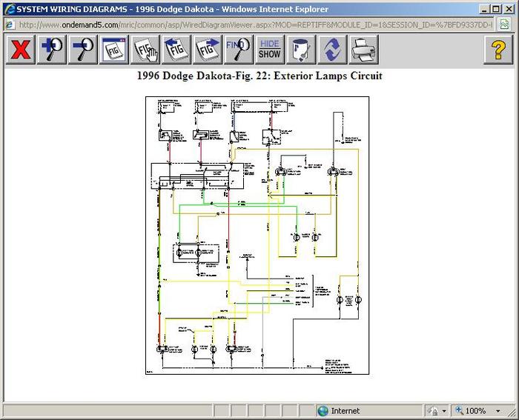Maximize the Internet Explorer window
519x420 pixels.
pos(496,9)
